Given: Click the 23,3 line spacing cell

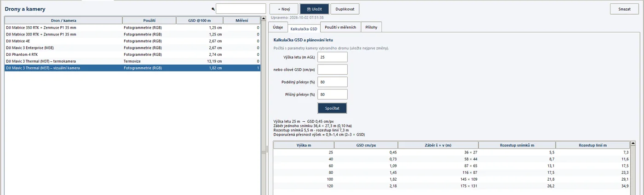Looking at the screenshot, I should coord(592,171).
